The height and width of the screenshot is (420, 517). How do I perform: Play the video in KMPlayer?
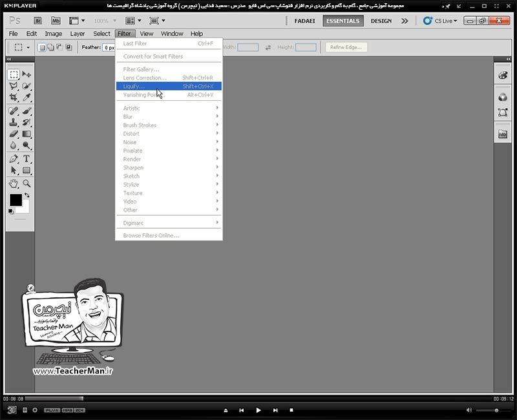(x=258, y=410)
